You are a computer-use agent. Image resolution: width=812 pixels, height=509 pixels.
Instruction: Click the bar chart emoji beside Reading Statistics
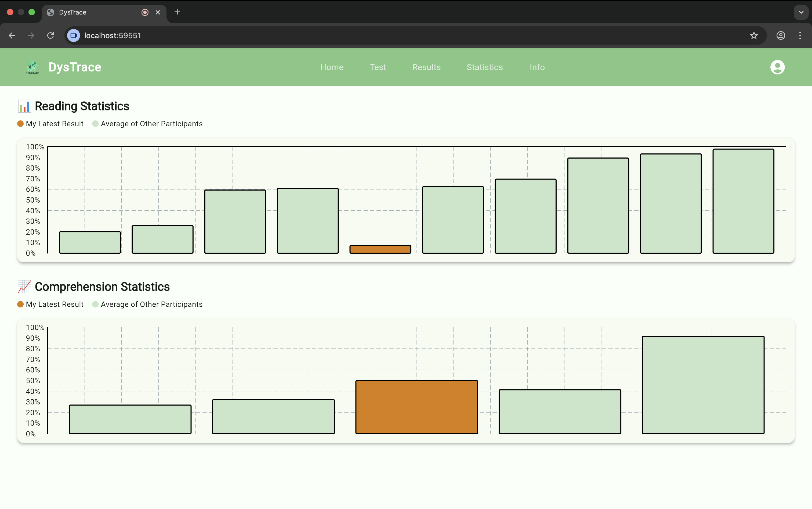24,106
